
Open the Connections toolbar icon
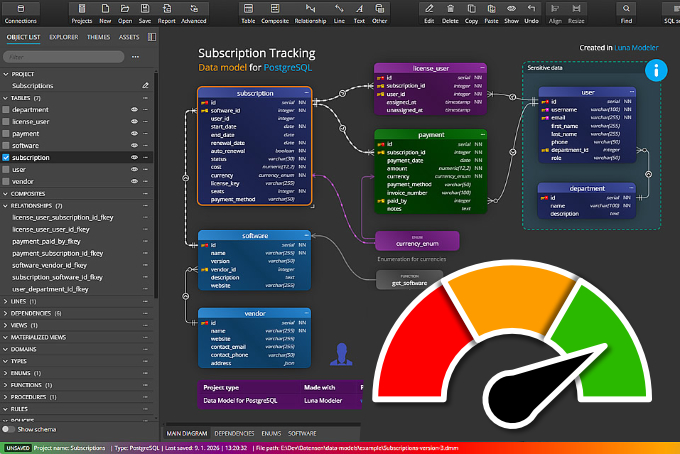click(20, 13)
